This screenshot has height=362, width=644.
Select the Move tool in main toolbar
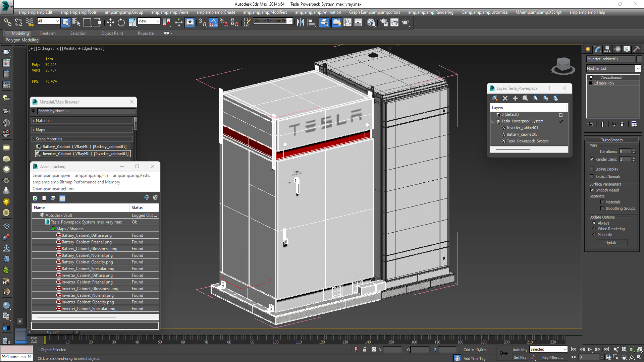click(110, 22)
